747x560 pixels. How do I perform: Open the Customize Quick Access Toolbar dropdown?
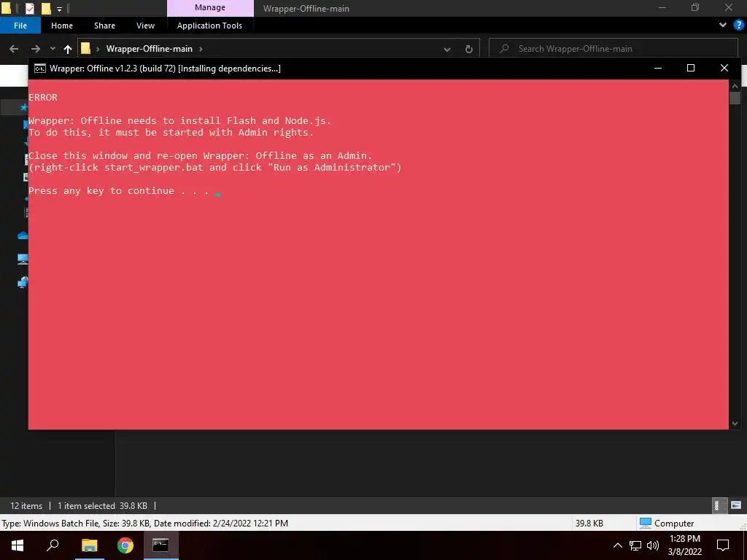click(60, 9)
